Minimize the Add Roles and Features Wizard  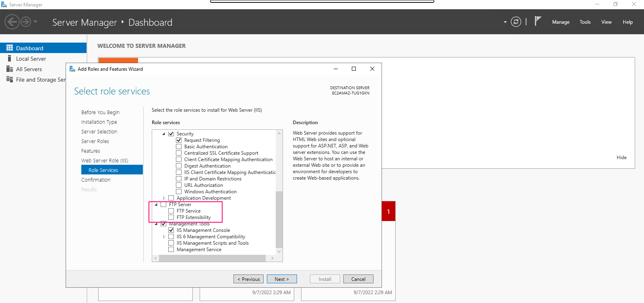coord(336,69)
